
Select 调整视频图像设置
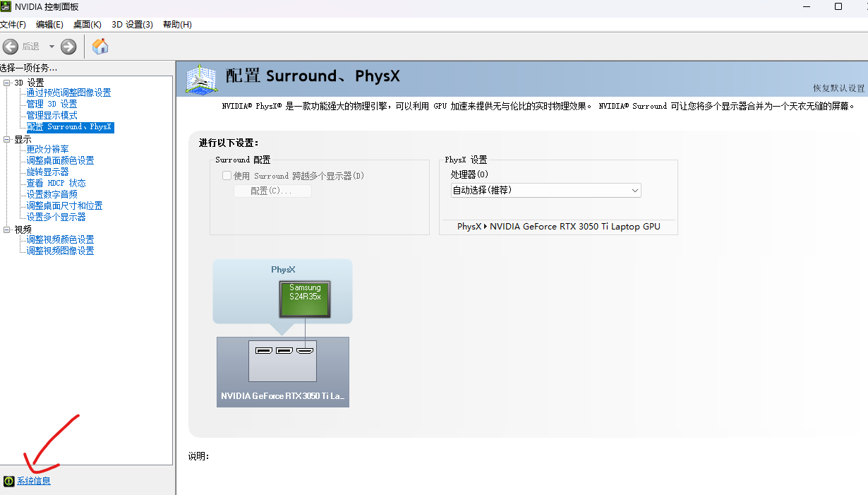pos(60,251)
